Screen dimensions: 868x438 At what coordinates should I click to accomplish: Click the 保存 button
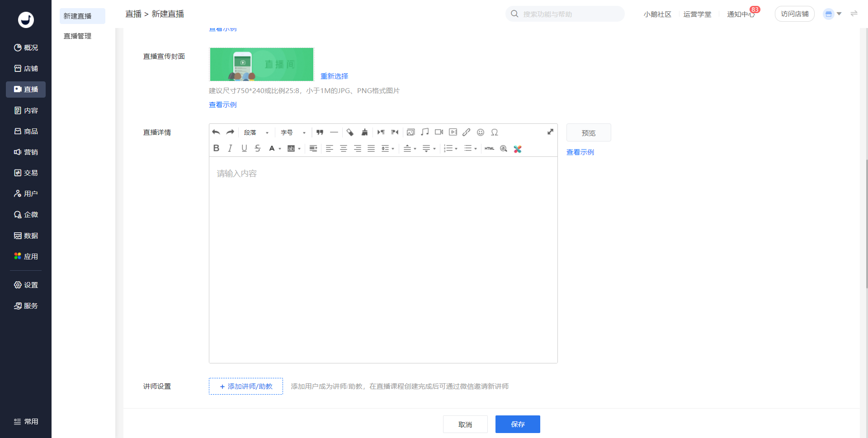point(518,424)
